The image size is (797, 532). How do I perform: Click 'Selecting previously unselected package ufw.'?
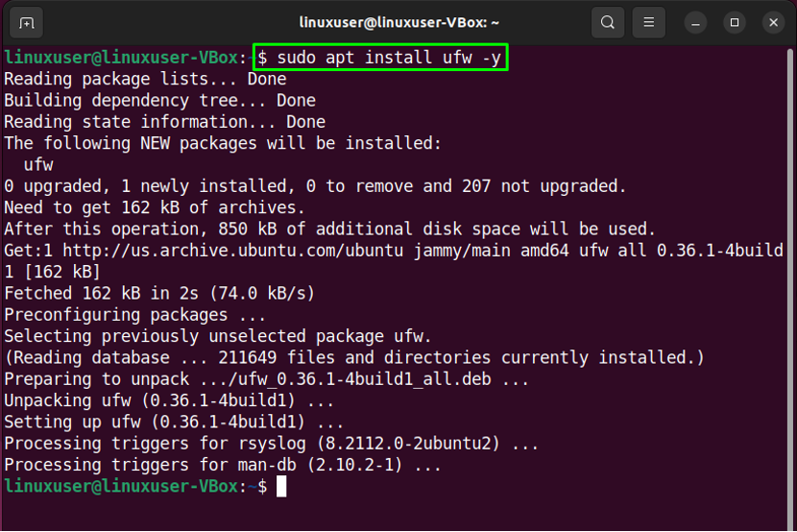click(218, 336)
